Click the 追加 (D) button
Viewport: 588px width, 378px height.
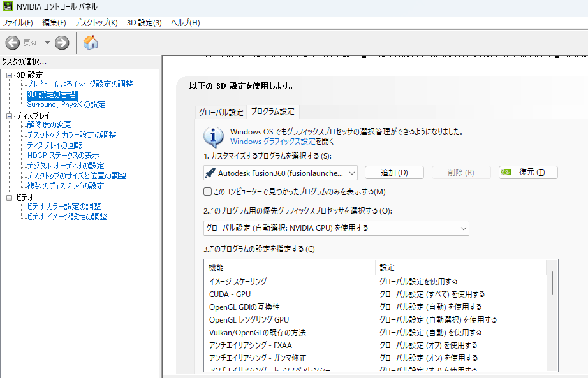[x=394, y=173]
